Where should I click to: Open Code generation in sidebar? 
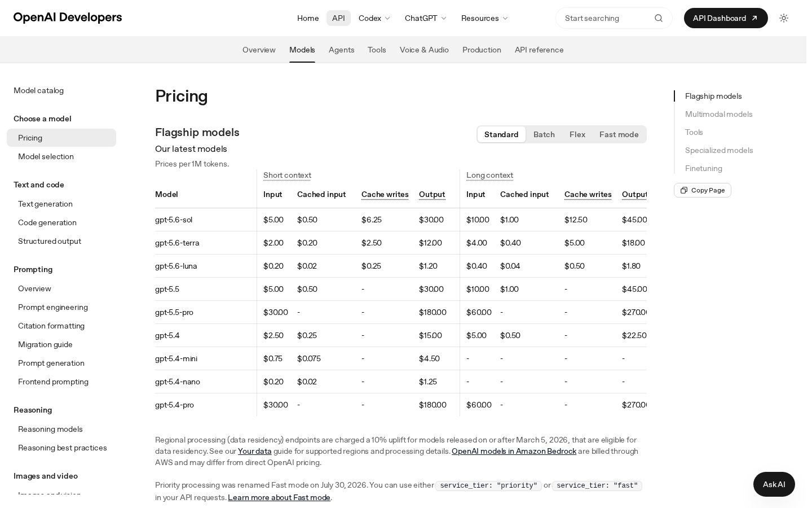click(x=61, y=222)
